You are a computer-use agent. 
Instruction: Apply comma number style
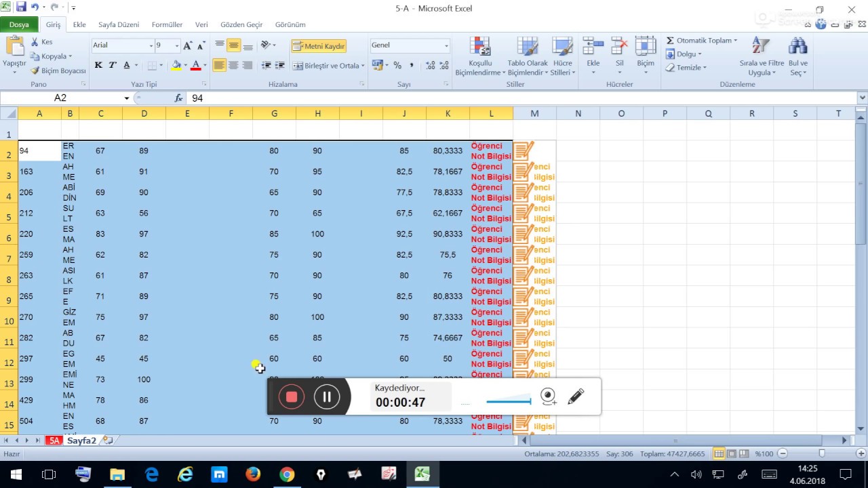click(x=412, y=66)
